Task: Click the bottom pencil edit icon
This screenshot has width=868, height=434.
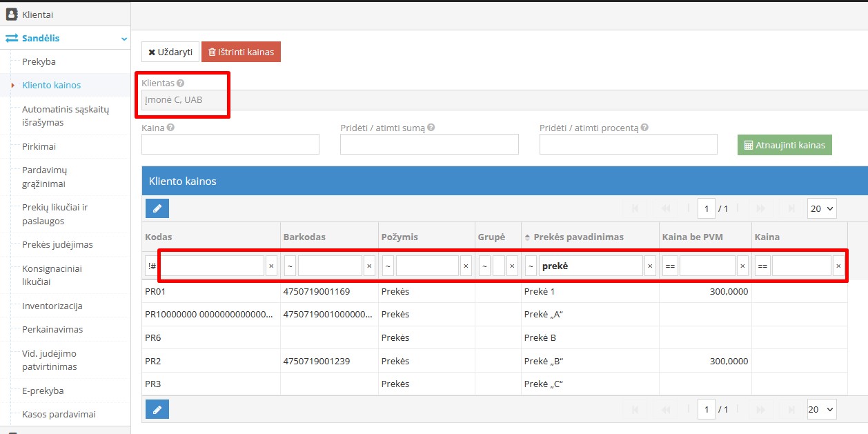Action: click(157, 409)
